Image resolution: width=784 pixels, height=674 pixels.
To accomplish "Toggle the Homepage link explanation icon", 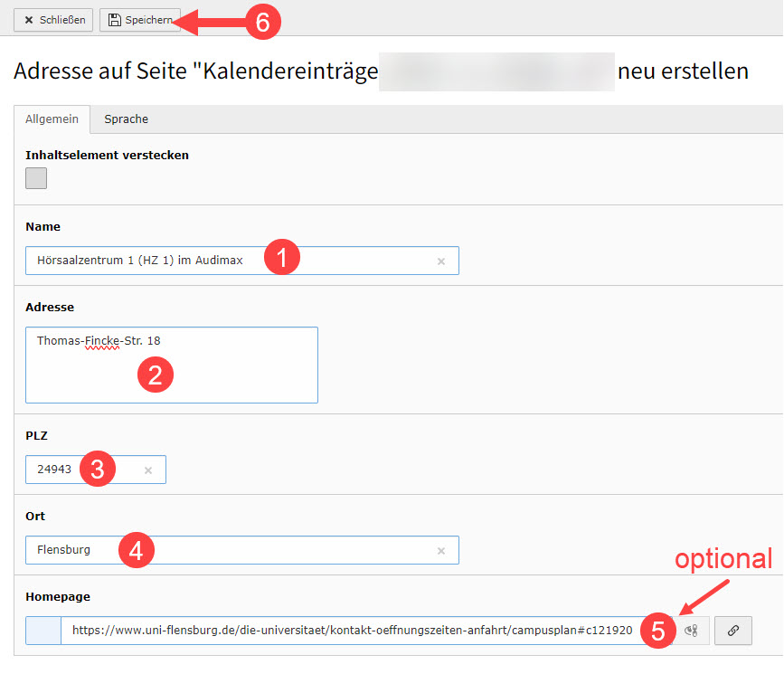I will click(x=692, y=631).
